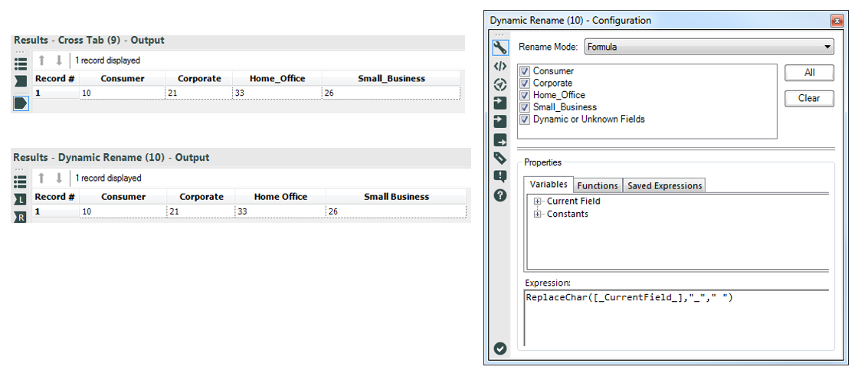Select Dynamic Rename results R anchor icon
The height and width of the screenshot is (383, 868).
(21, 217)
